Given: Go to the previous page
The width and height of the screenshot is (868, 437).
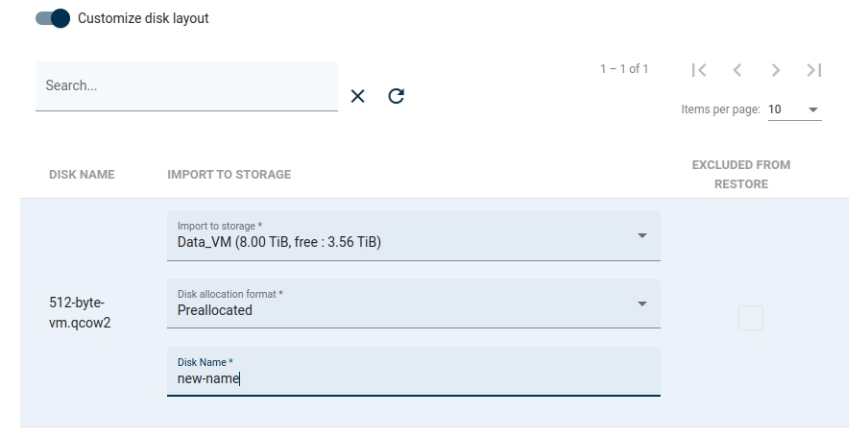Looking at the screenshot, I should [x=737, y=70].
